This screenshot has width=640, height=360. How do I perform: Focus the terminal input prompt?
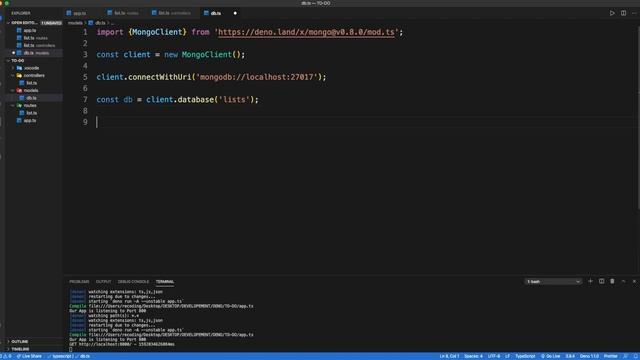pos(71,349)
